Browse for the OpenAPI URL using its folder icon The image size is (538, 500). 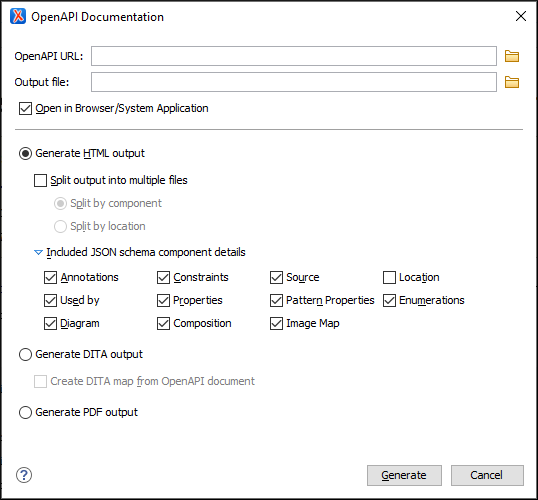[512, 56]
